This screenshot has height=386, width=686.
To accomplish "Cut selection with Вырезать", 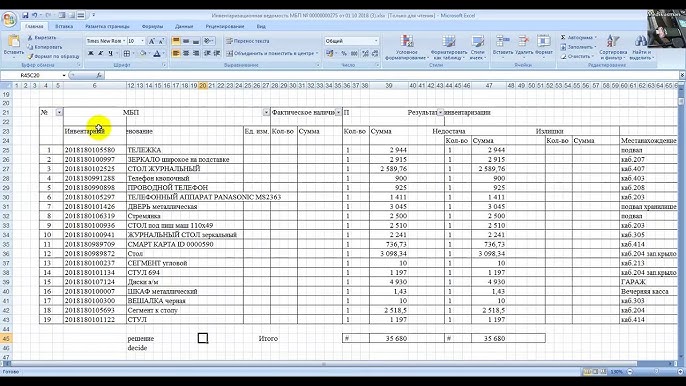I will coord(42,38).
